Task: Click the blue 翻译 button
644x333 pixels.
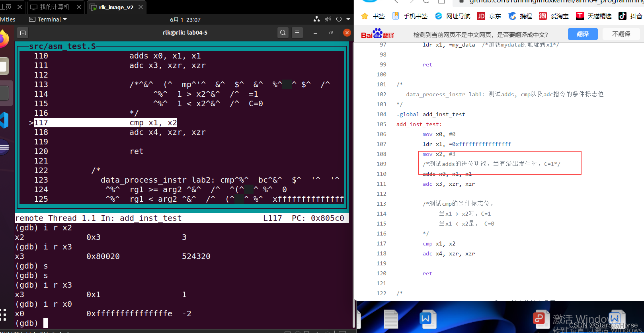Action: [x=583, y=34]
